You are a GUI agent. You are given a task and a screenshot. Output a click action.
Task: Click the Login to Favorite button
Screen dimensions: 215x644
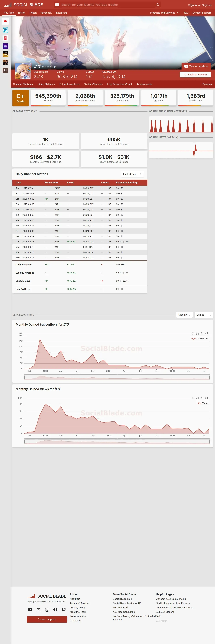[195, 75]
